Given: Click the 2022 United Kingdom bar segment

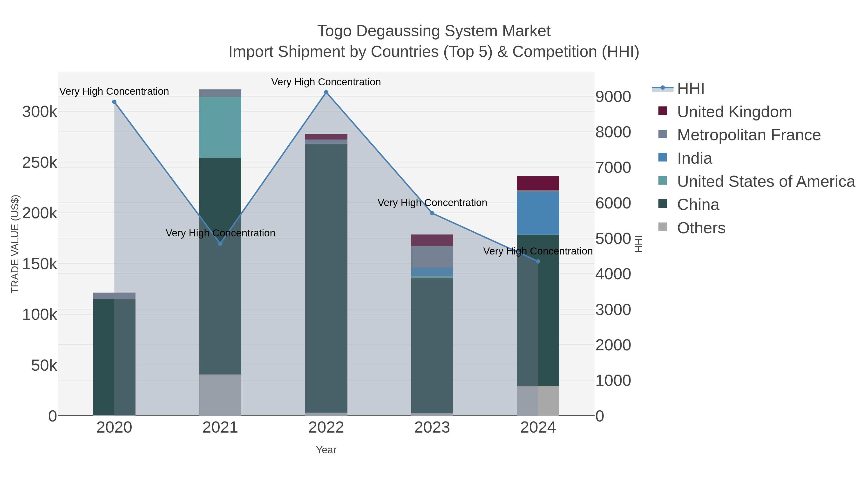Looking at the screenshot, I should (326, 137).
